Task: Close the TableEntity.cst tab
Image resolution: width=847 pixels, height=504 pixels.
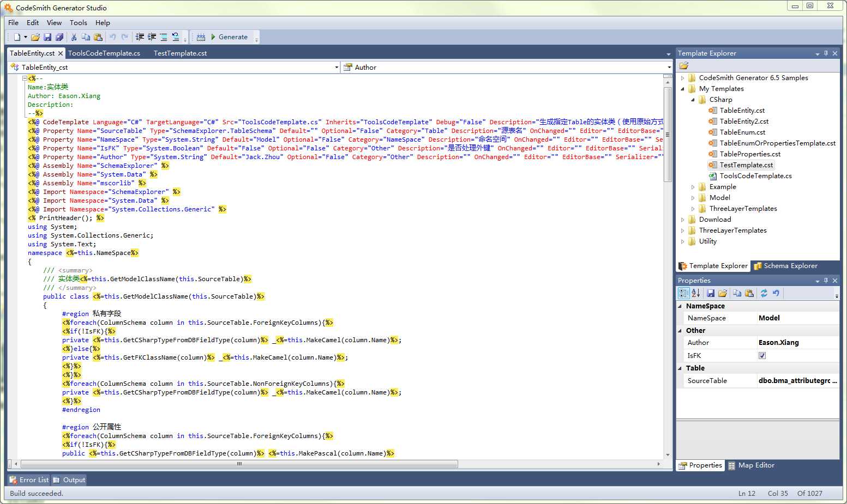Action: pos(61,53)
